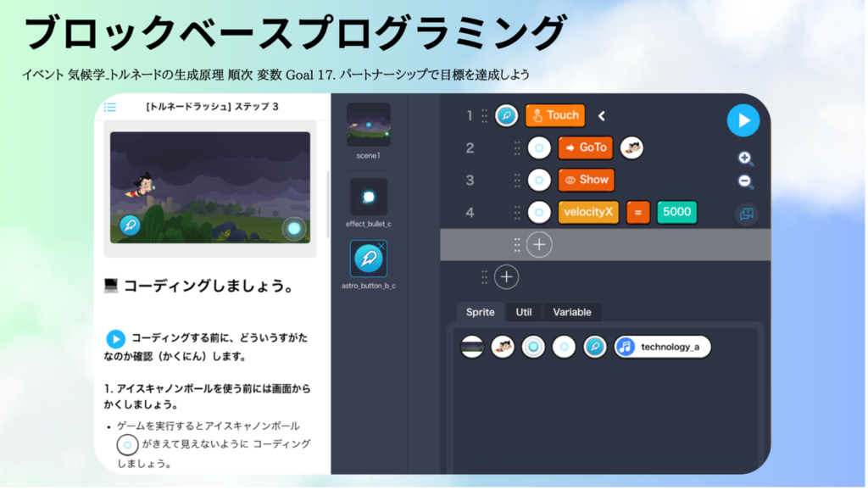This screenshot has height=490, width=868.
Task: Add a new block with the plus button
Action: [538, 244]
